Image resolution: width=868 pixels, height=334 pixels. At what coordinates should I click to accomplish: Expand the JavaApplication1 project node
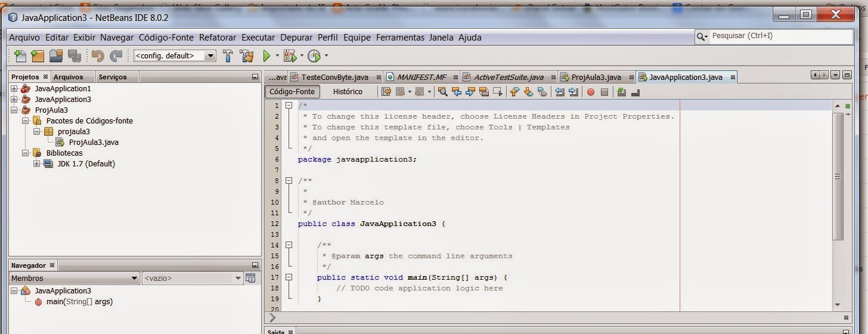[14, 88]
